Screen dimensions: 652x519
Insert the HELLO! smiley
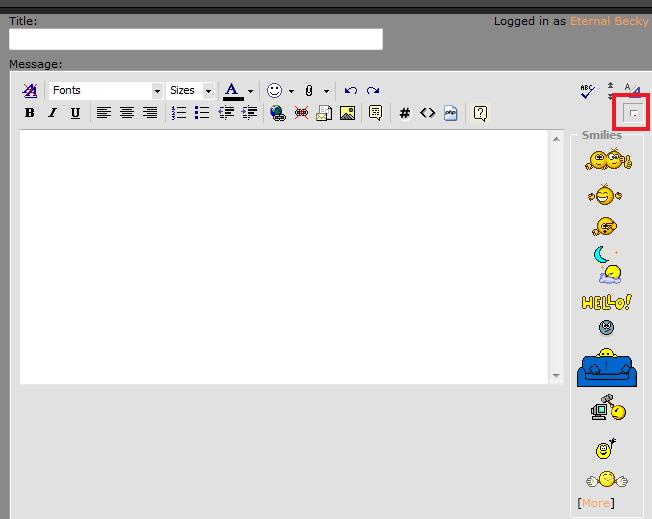pos(606,302)
